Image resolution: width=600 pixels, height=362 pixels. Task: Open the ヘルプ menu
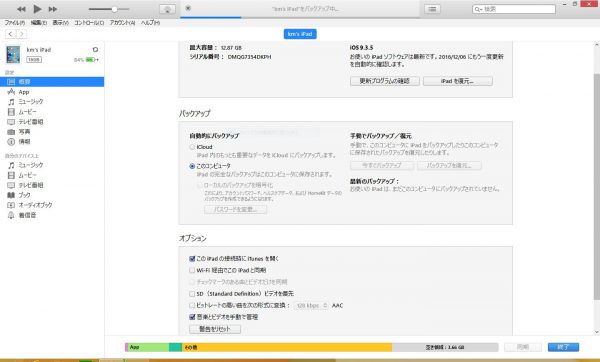pyautogui.click(x=150, y=23)
